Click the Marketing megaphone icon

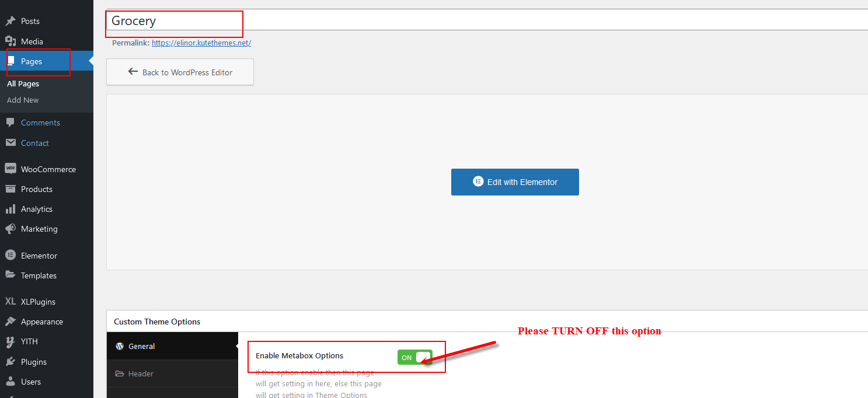click(x=11, y=229)
